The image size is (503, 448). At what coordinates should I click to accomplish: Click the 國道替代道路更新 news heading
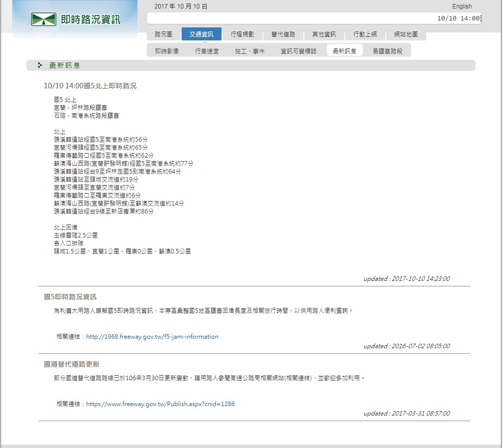(x=71, y=364)
